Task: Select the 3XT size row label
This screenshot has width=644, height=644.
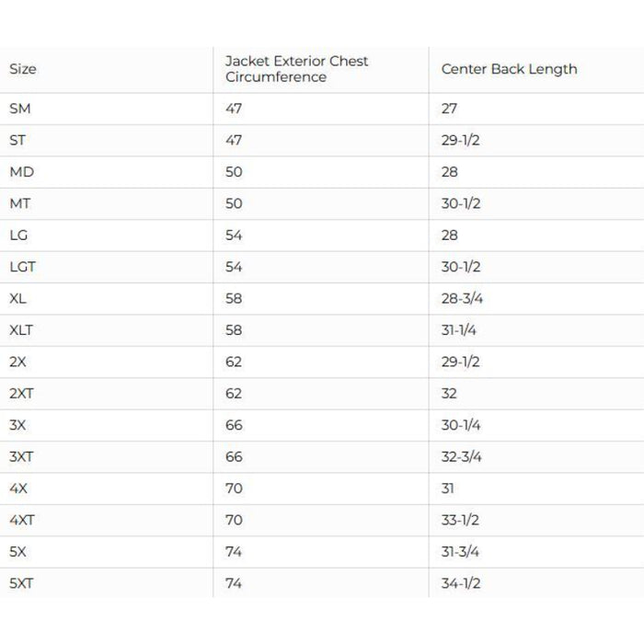Action: (22, 457)
